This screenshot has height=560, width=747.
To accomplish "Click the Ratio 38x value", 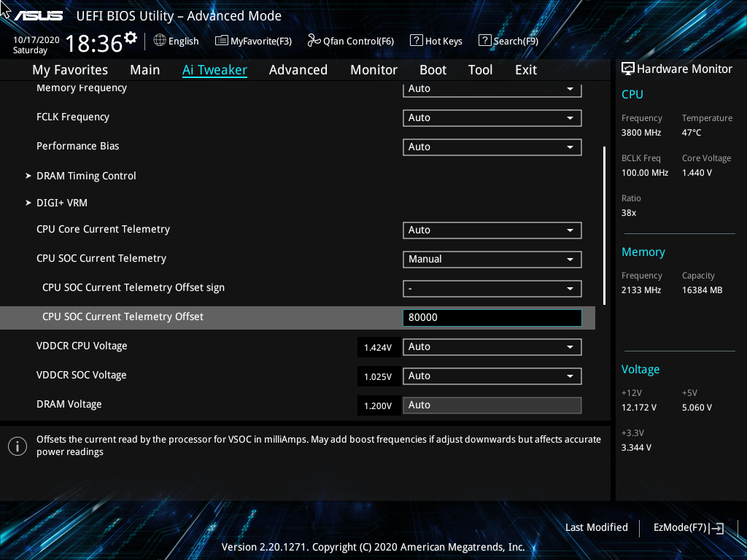I will click(x=629, y=213).
